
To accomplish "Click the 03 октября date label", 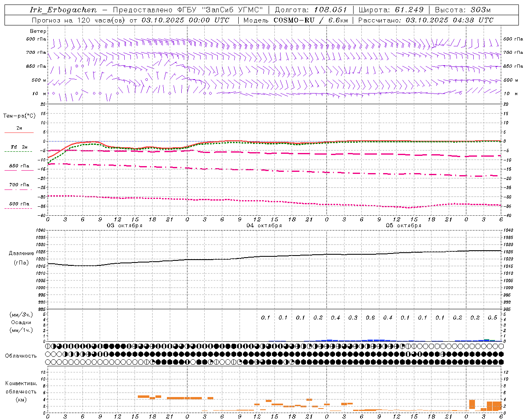I will pyautogui.click(x=125, y=226).
